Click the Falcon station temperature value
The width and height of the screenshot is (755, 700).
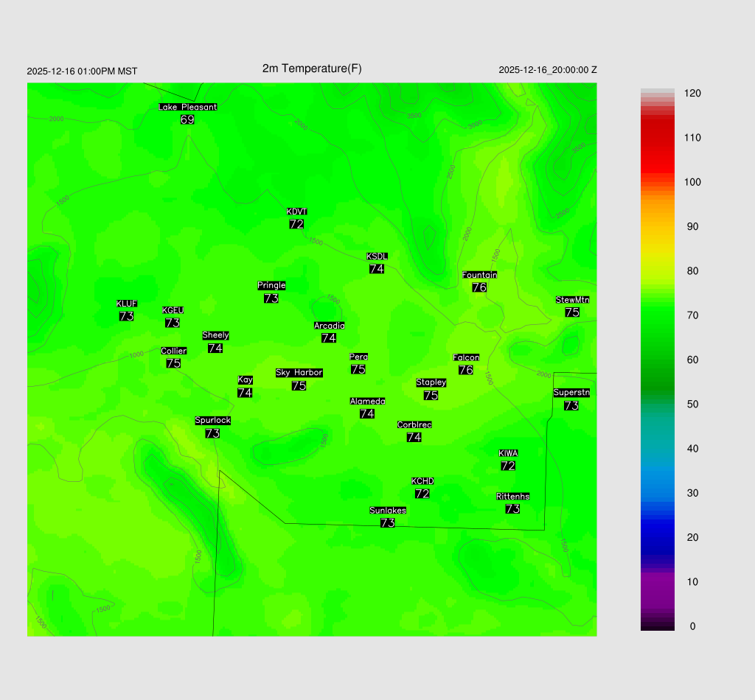pos(465,370)
